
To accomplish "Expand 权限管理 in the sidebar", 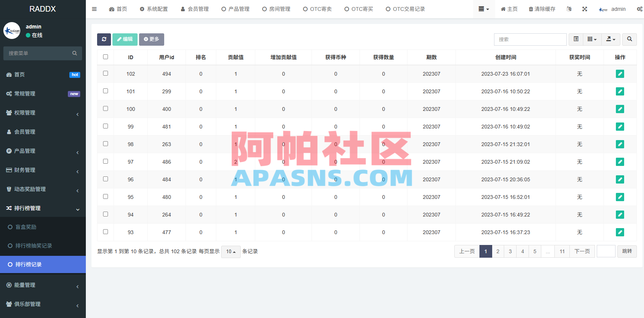I will [43, 113].
